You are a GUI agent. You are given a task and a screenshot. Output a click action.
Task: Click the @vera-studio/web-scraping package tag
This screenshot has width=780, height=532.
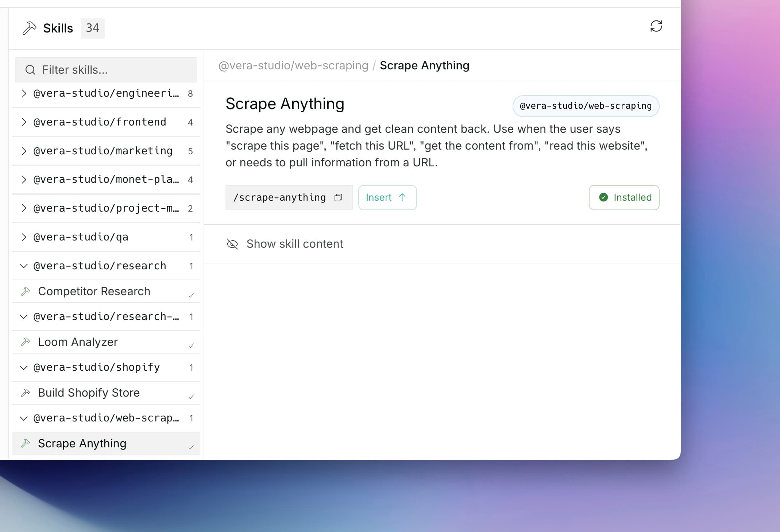(586, 106)
